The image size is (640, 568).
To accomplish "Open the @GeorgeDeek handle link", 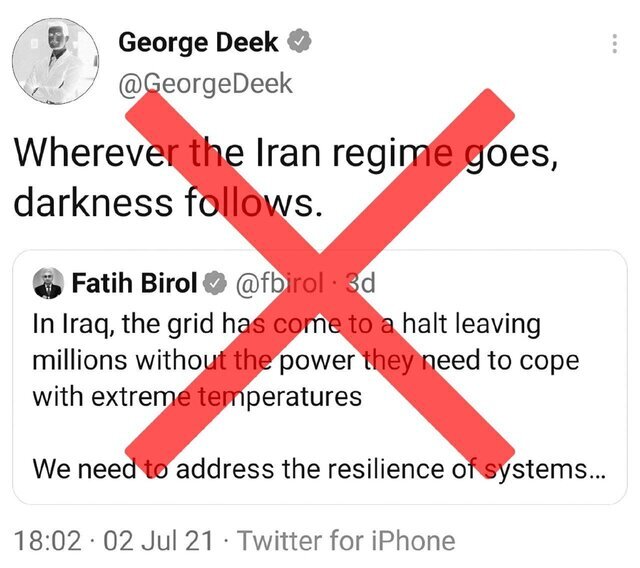I will tap(206, 83).
